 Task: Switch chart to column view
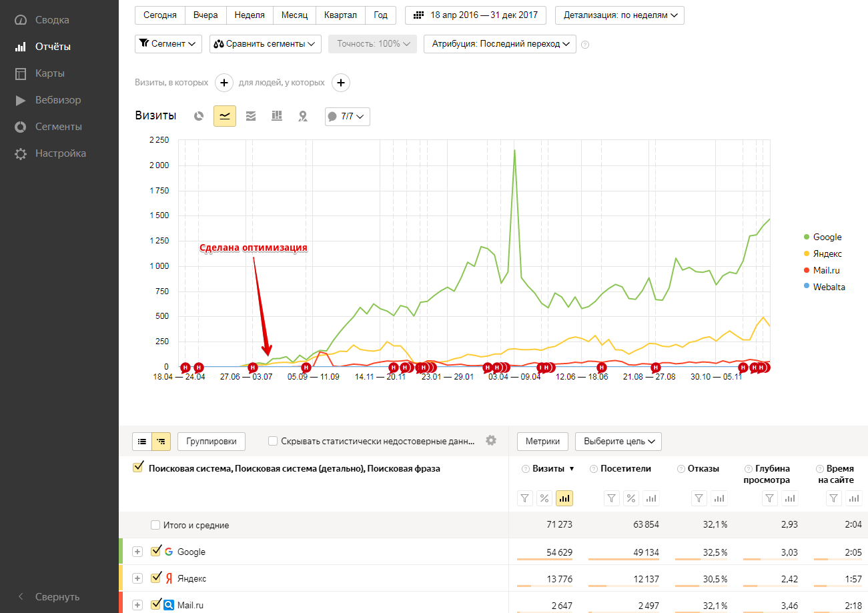coord(277,116)
